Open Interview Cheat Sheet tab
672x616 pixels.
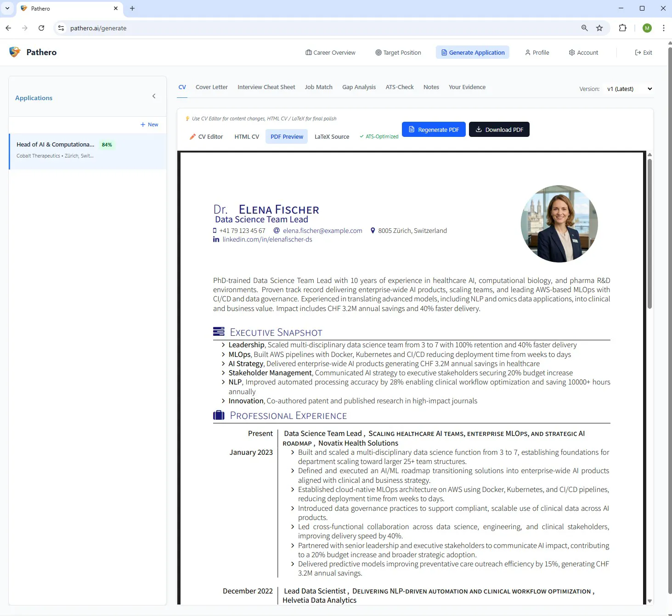point(266,87)
